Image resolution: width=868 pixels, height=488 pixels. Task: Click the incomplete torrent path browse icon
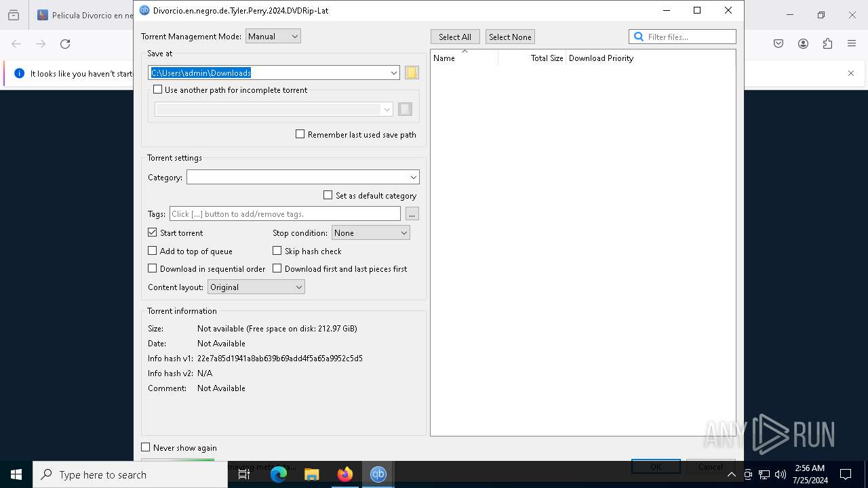pyautogui.click(x=405, y=109)
